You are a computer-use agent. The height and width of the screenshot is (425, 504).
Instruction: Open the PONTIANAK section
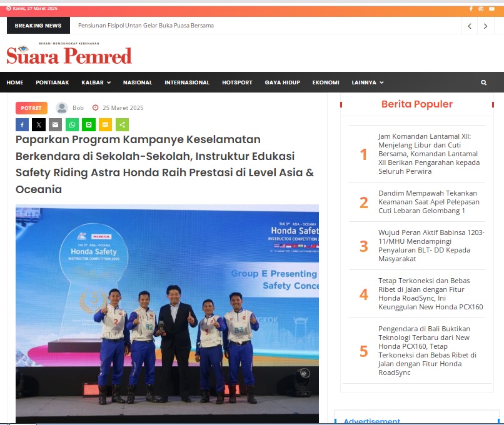[x=53, y=82]
